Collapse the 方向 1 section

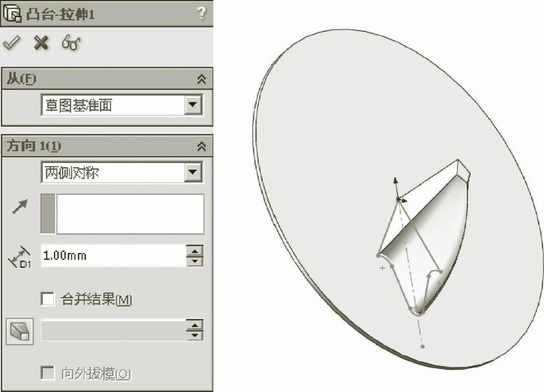click(x=202, y=146)
